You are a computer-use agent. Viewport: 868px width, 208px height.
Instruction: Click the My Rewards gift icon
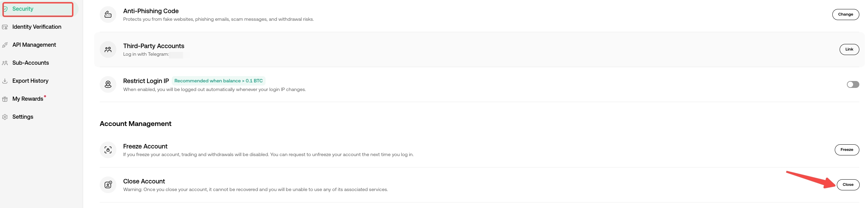(5, 99)
